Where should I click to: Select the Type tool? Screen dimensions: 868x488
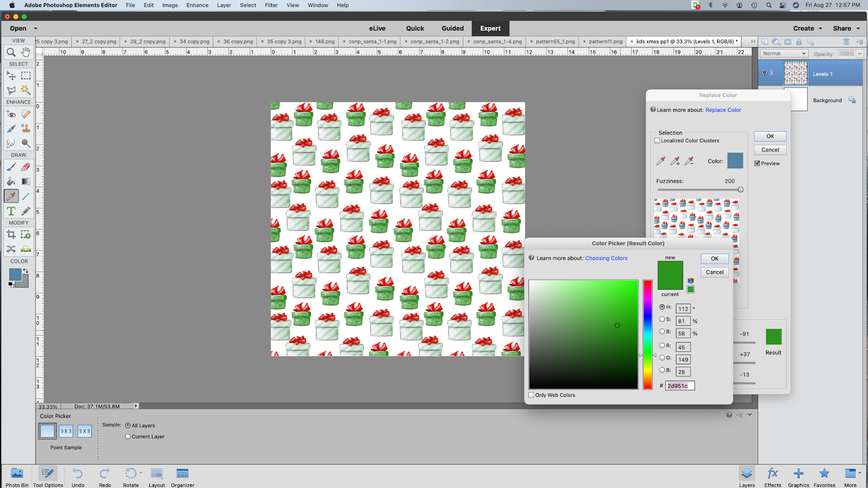click(11, 211)
